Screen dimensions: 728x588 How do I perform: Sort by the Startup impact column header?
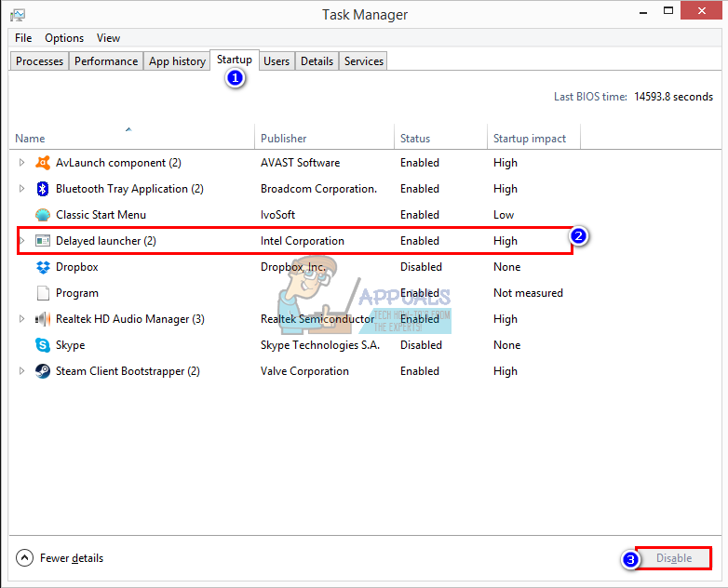(534, 137)
